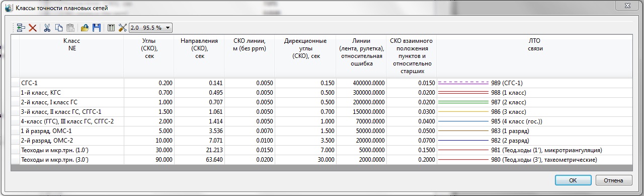This screenshot has height=196, width=644.
Task: Click the Класс NE column header
Action: (x=71, y=45)
